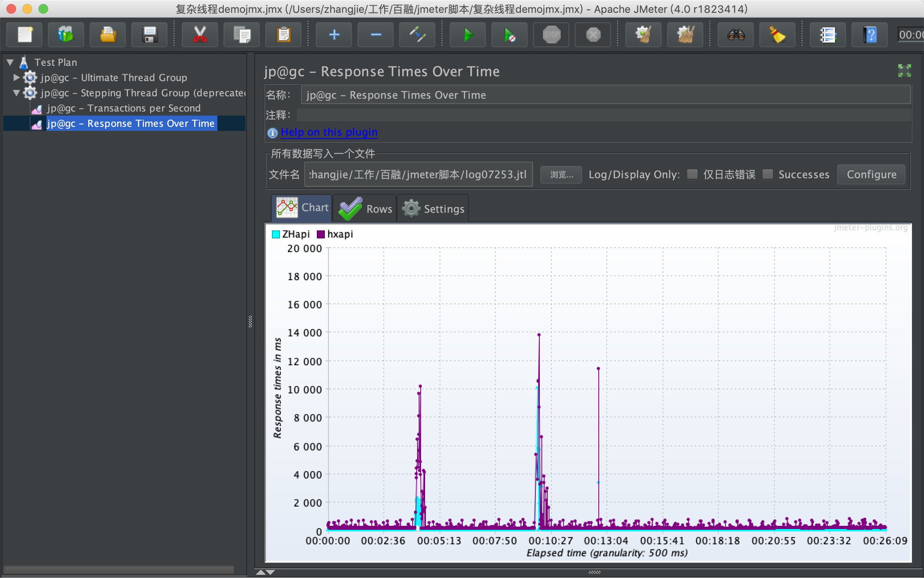Viewport: 924px width, 578px height.
Task: Click the Templates icon in toolbar
Action: (x=66, y=35)
